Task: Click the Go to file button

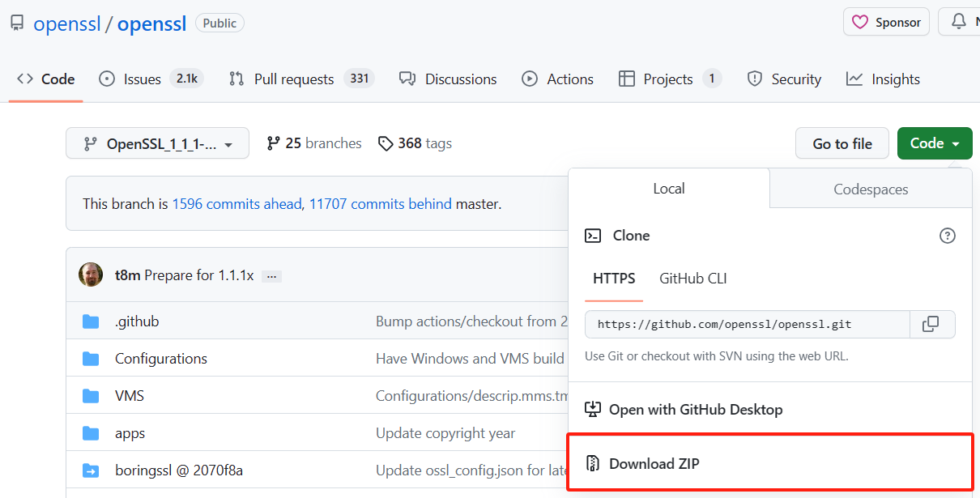Action: point(842,144)
